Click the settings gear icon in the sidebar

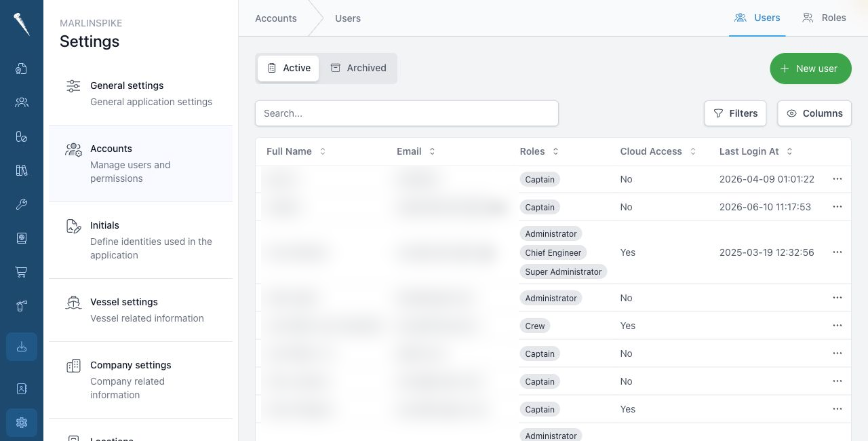(22, 423)
